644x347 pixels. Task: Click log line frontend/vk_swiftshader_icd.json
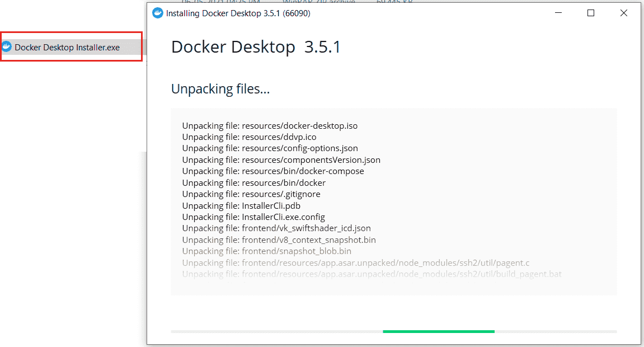[276, 228]
